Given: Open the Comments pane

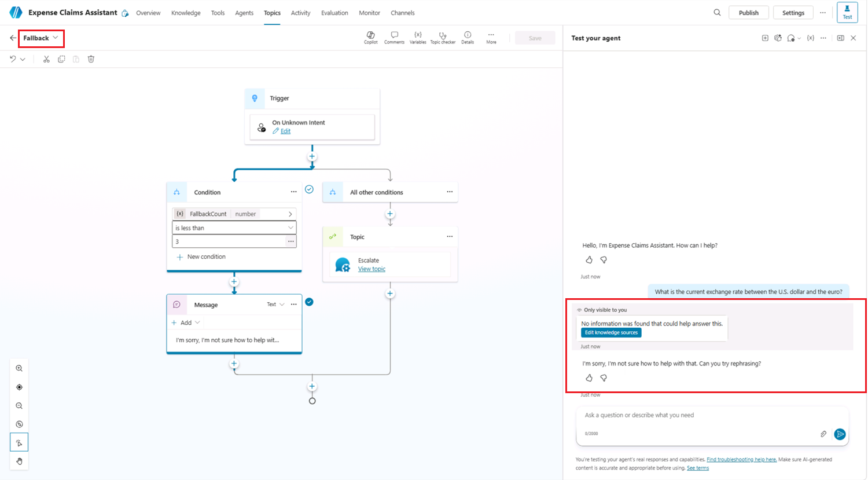Looking at the screenshot, I should (394, 38).
